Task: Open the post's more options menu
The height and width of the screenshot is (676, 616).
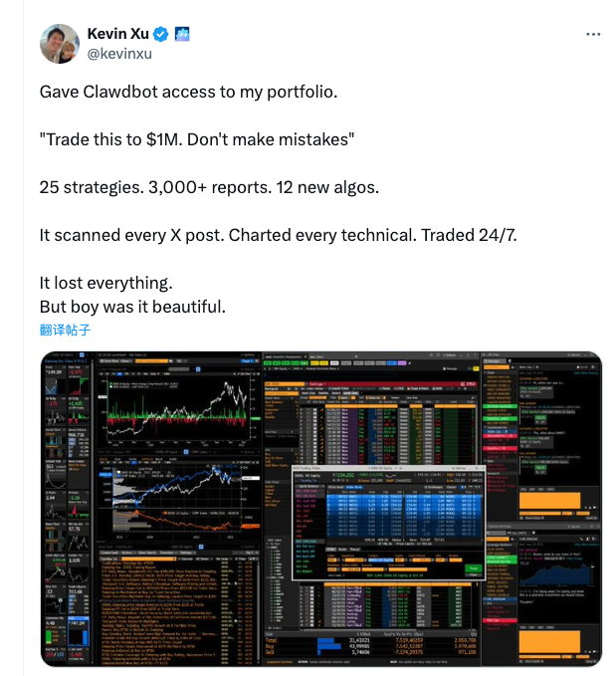Action: click(x=593, y=34)
